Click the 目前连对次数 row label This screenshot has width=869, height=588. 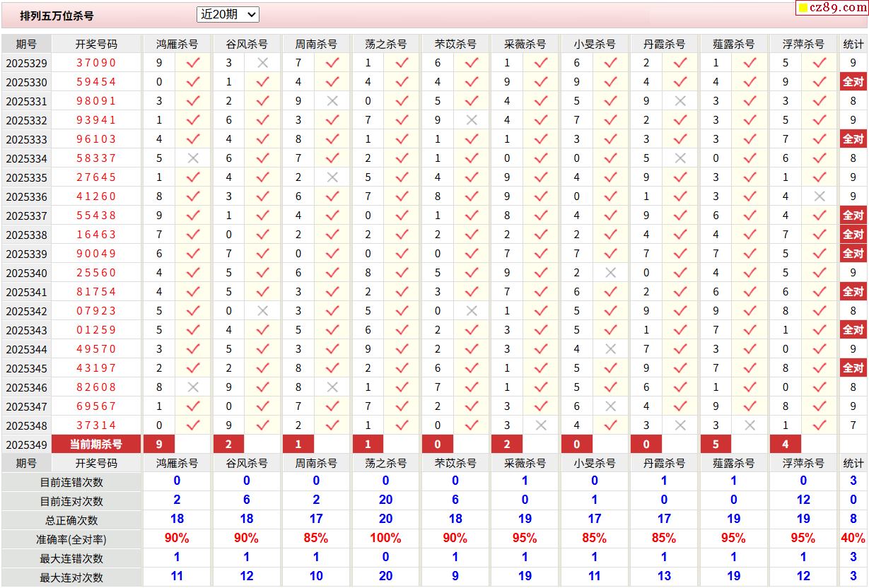tap(71, 501)
